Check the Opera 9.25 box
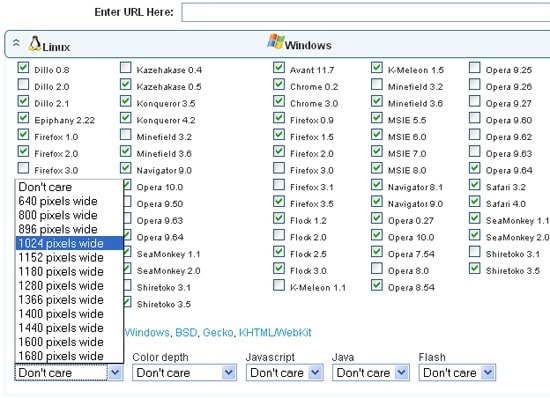 475,67
